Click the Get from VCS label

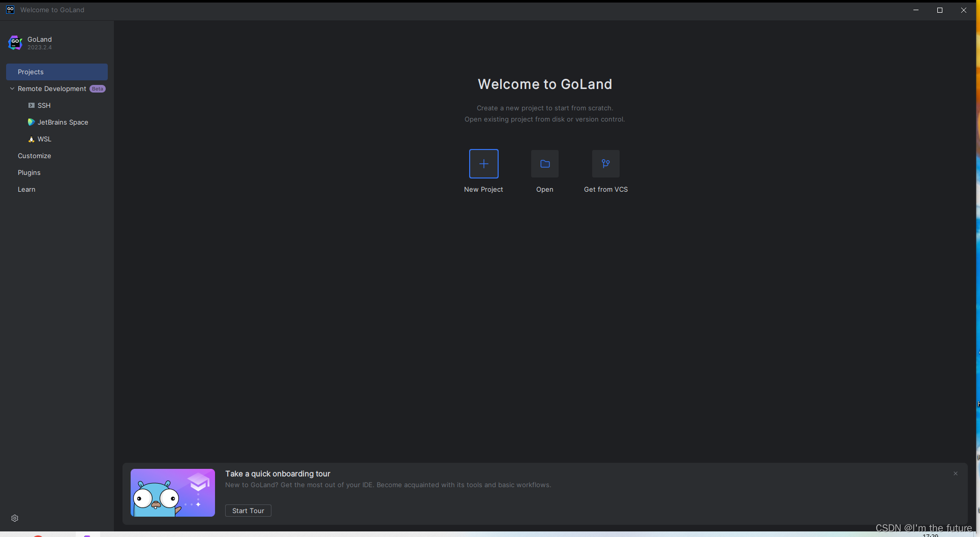click(x=605, y=189)
